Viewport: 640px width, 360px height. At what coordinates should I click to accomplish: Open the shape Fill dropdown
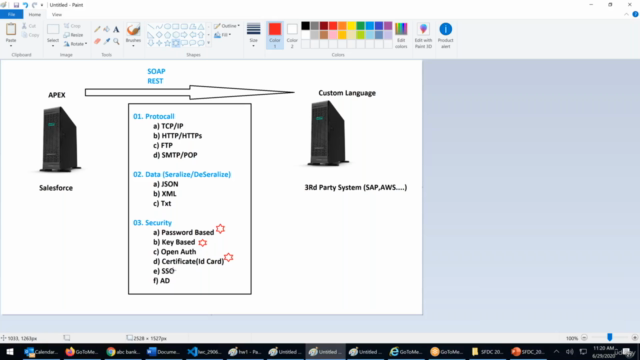[x=223, y=35]
